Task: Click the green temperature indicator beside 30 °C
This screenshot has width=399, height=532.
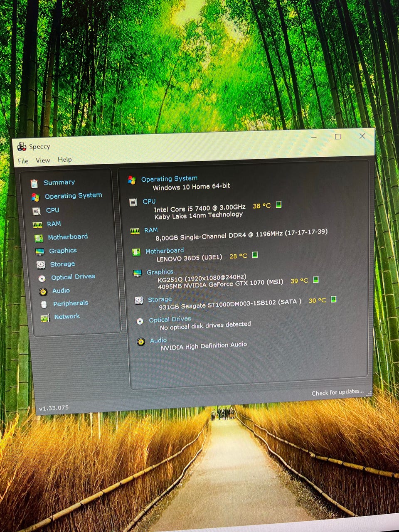Action: pos(333,299)
